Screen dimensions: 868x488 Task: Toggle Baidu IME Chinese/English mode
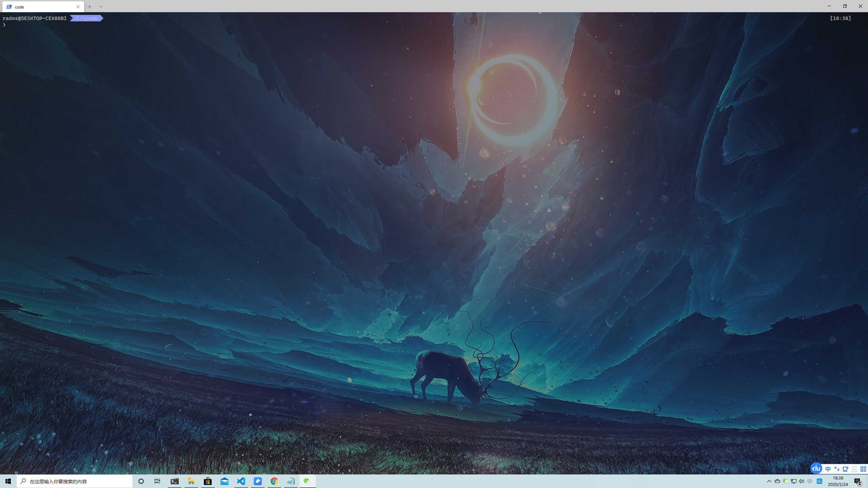pos(828,469)
